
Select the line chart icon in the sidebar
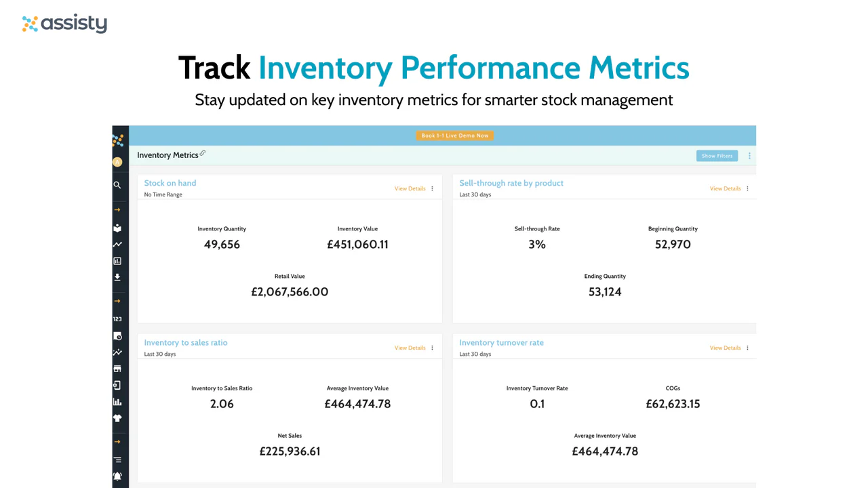[x=117, y=245]
